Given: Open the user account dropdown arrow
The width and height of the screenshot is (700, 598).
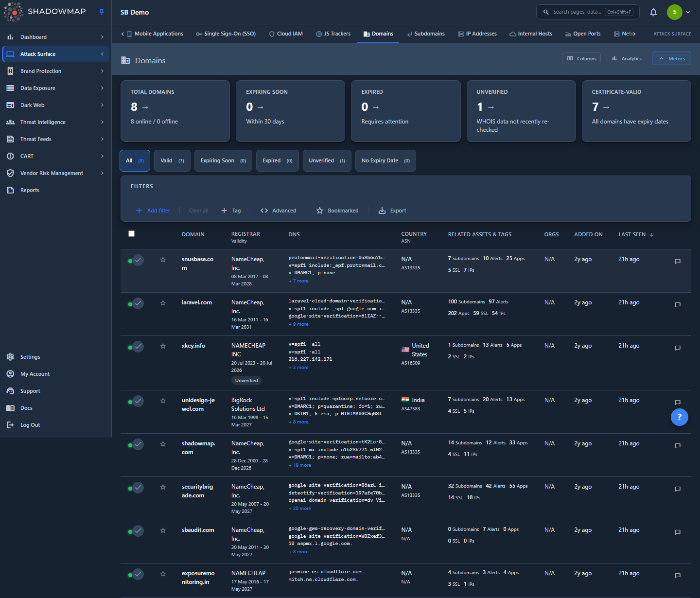Looking at the screenshot, I should point(688,12).
